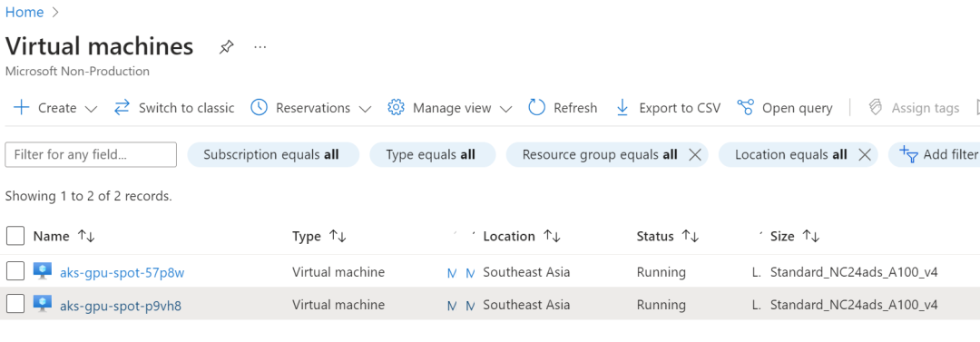Image resolution: width=980 pixels, height=342 pixels.
Task: Sort by Type column arrows
Action: click(338, 236)
